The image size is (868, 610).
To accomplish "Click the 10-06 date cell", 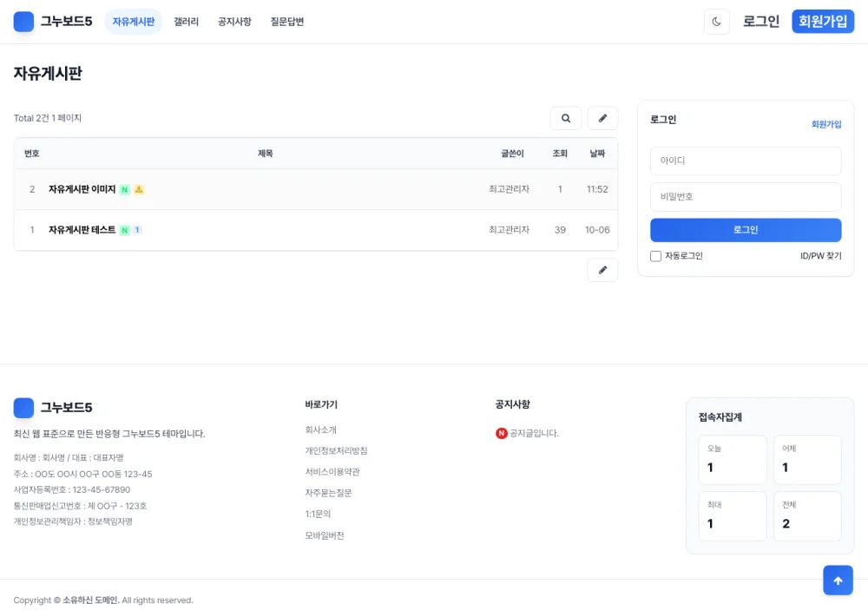I will [597, 230].
